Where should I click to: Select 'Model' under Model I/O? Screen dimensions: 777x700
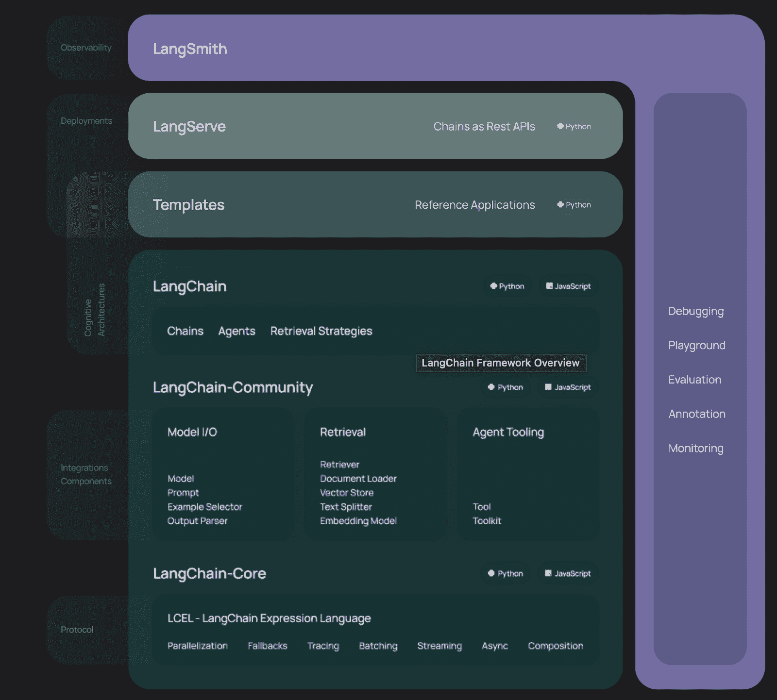point(181,479)
